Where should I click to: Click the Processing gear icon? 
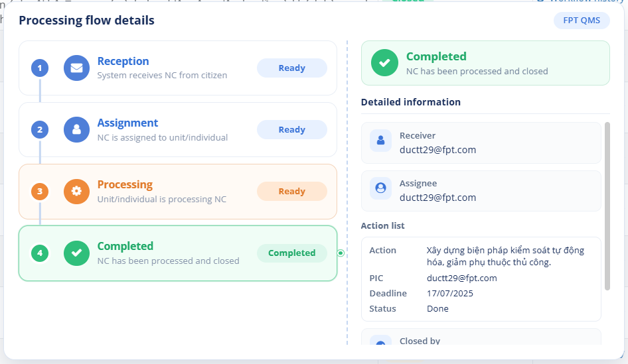tap(76, 191)
